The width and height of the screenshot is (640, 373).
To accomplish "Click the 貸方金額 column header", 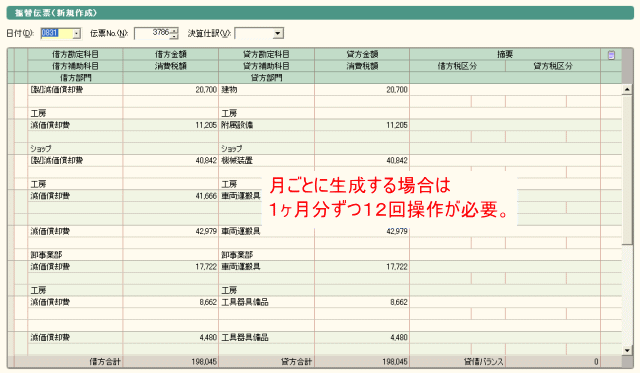I will coord(362,54).
